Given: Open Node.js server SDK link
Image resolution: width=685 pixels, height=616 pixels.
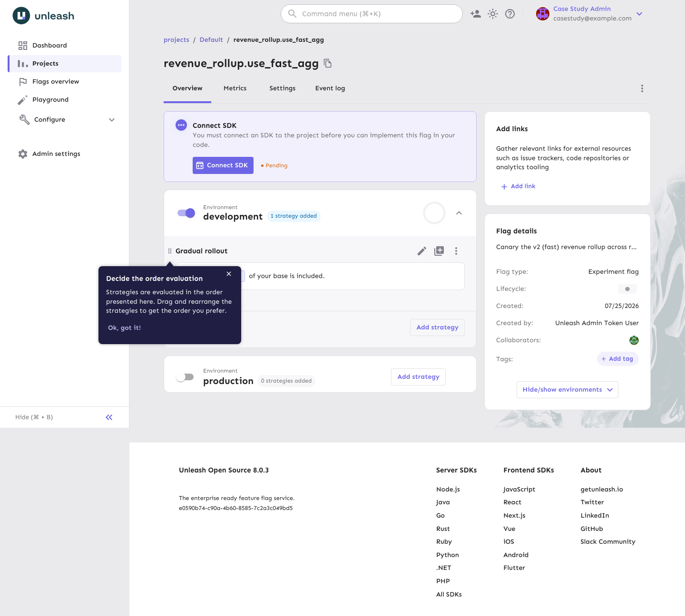Looking at the screenshot, I should click(x=448, y=490).
